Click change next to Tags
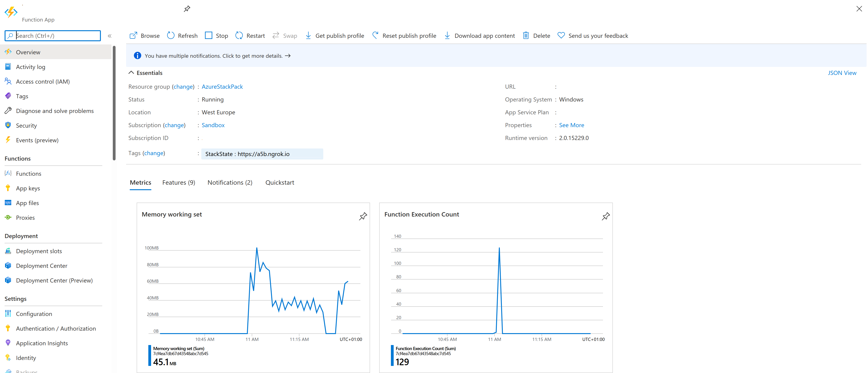The image size is (868, 373). point(154,153)
